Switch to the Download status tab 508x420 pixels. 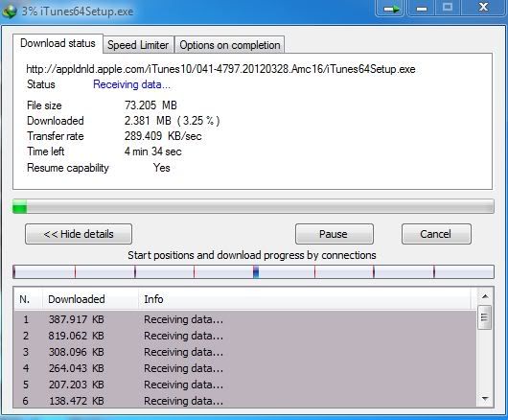[x=58, y=43]
